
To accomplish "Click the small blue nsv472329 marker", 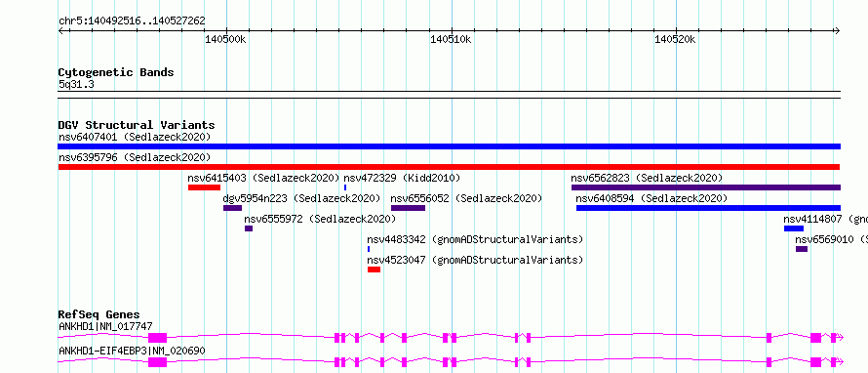I will (345, 187).
